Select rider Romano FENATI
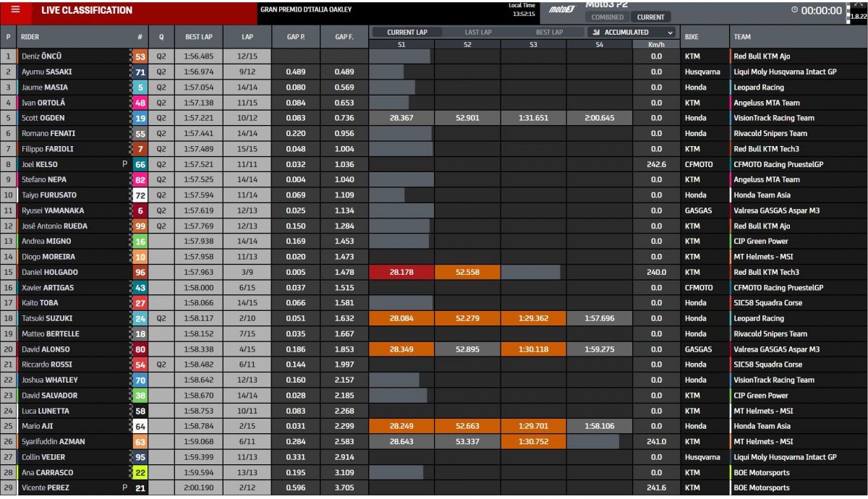Screen dimensions: 868x499 [x=48, y=133]
